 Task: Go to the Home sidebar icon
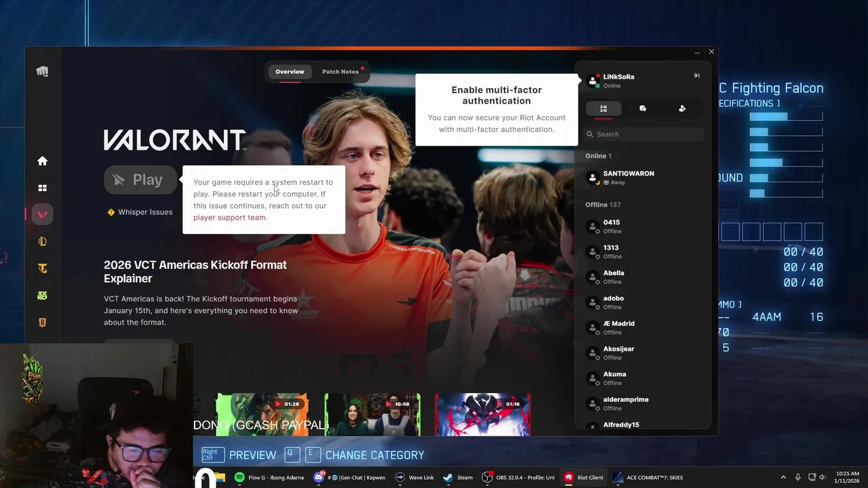(42, 161)
